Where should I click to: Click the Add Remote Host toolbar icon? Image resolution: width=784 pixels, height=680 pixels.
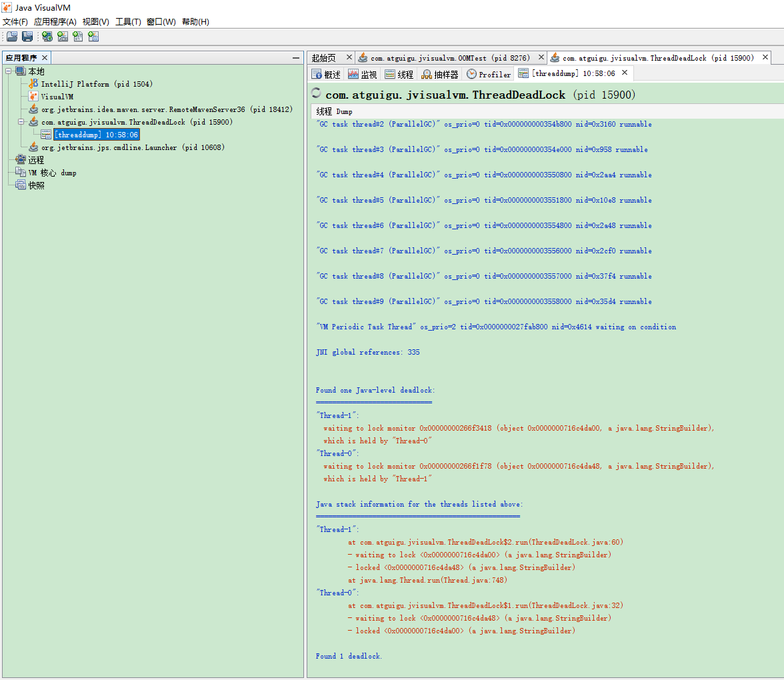click(x=47, y=37)
